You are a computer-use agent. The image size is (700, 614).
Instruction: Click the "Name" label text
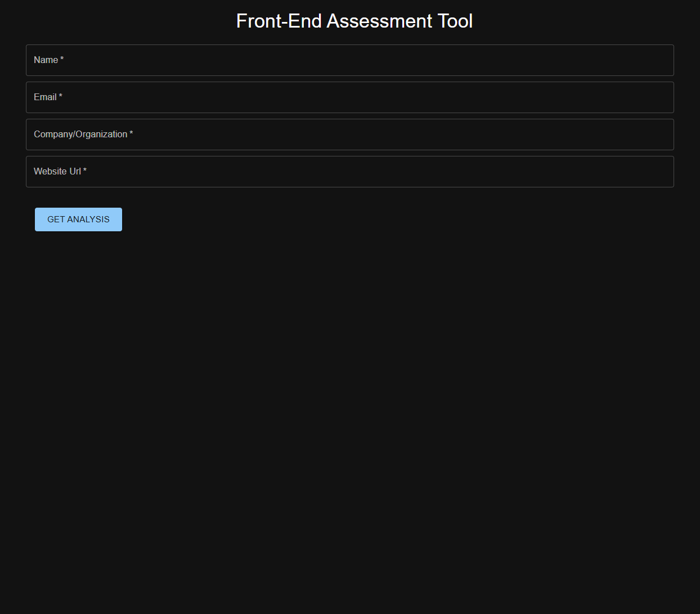[46, 60]
